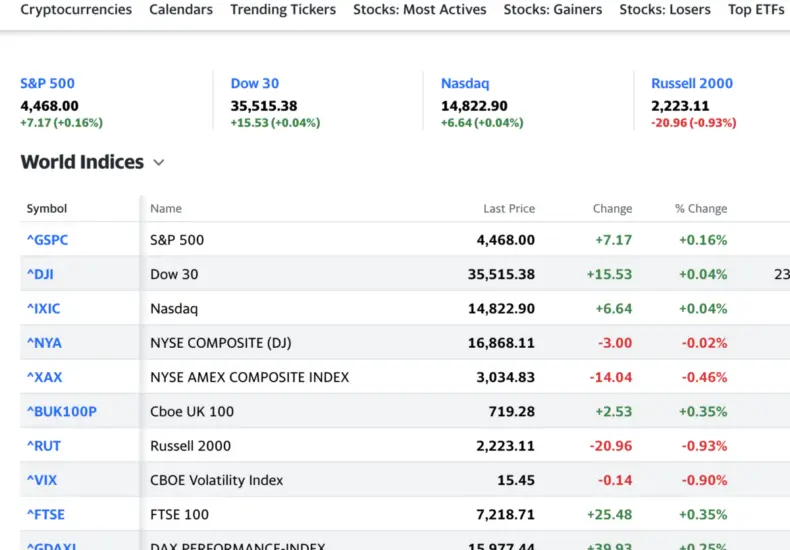Click the ^IXIC symbol link

43,308
